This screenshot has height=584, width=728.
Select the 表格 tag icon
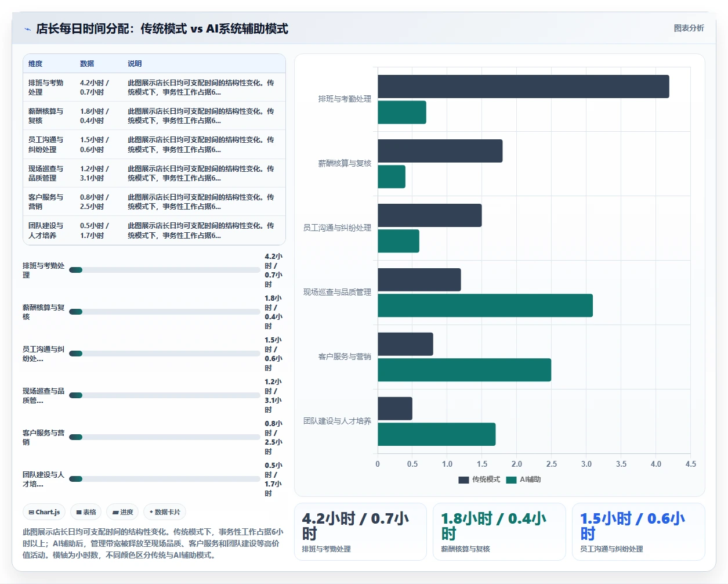click(79, 512)
